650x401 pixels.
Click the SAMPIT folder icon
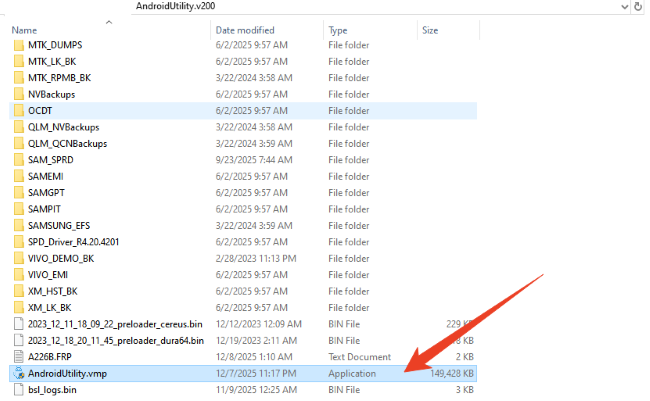(19, 209)
